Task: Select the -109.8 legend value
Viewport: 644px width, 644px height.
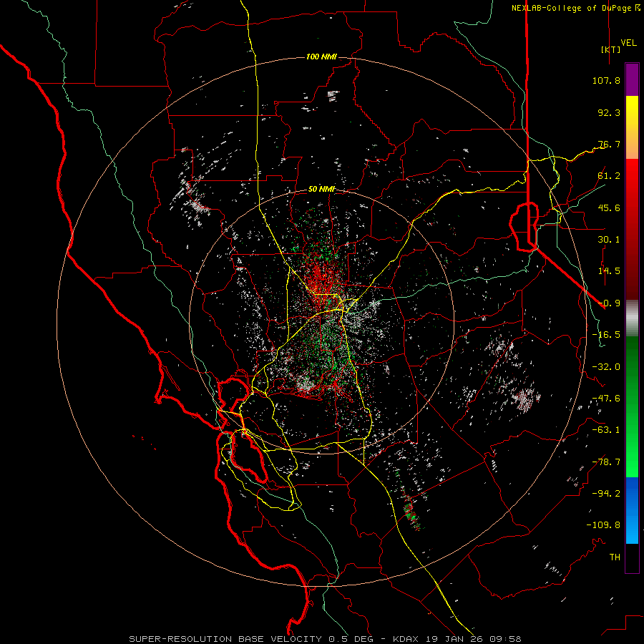Action: (x=603, y=525)
